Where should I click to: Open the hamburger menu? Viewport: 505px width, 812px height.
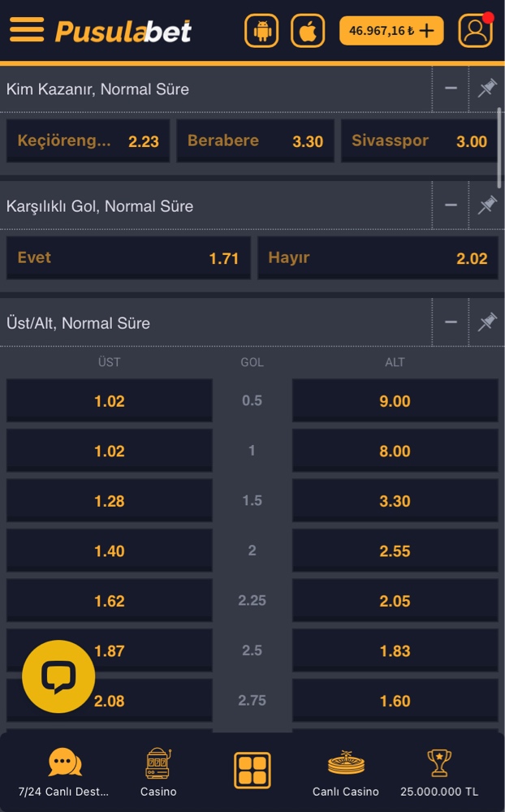[27, 30]
